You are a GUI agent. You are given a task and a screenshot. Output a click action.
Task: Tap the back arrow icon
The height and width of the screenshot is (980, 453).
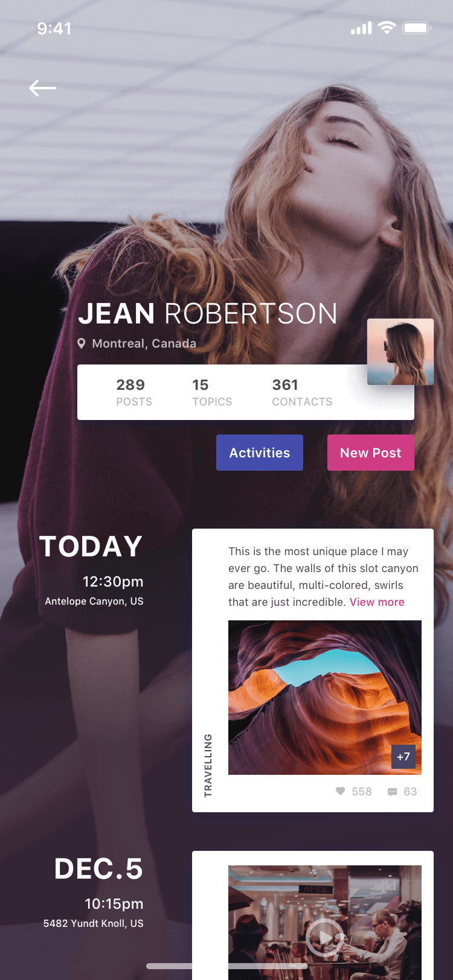click(x=42, y=88)
